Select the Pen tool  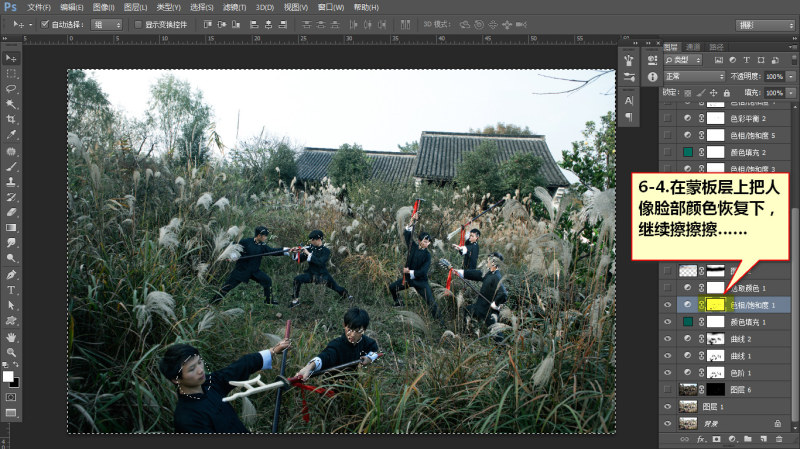click(11, 275)
